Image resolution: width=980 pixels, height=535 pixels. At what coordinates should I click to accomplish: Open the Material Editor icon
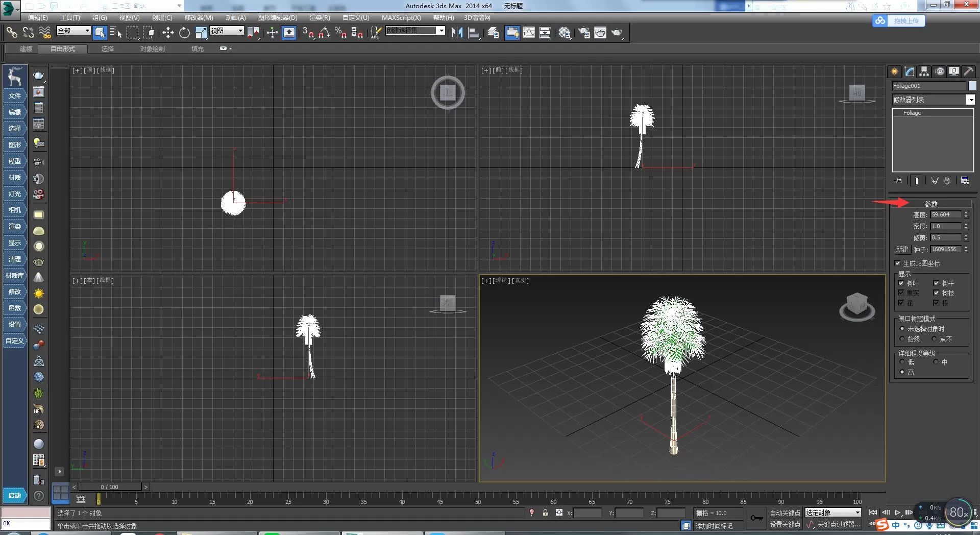click(565, 33)
